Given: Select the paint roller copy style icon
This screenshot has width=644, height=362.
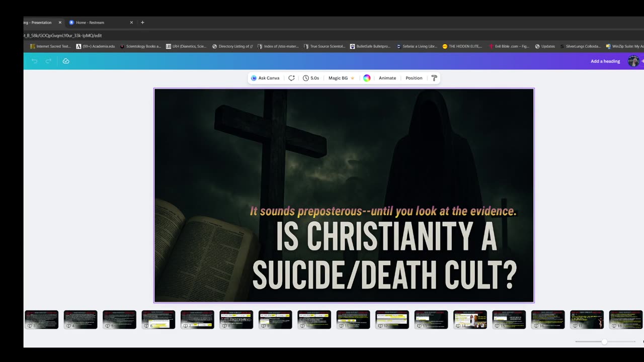Looking at the screenshot, I should (x=434, y=78).
